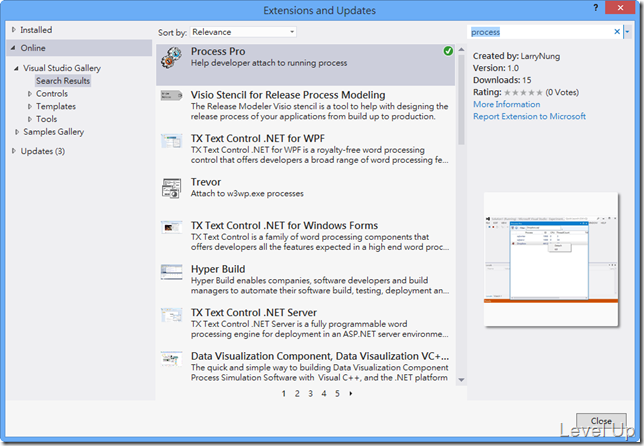Collapse the Visual Studio Gallery node
The image size is (644, 446).
16,68
